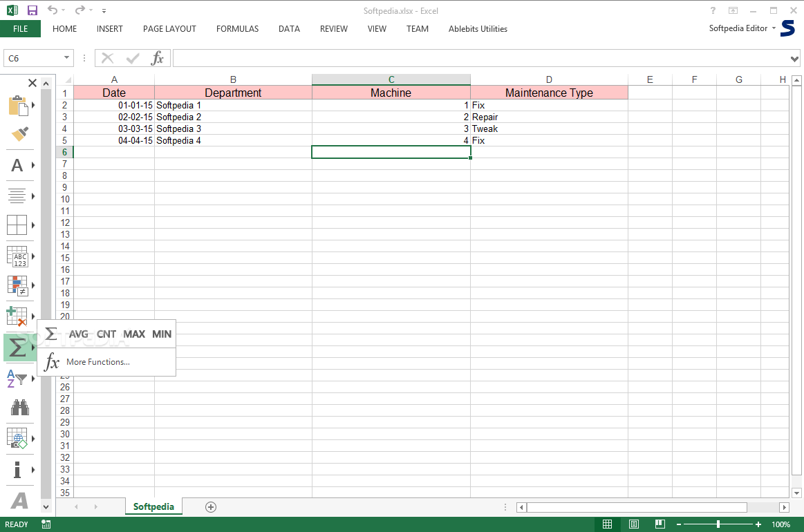Image resolution: width=804 pixels, height=532 pixels.
Task: Switch to Page Layout view in status bar
Action: 634,524
